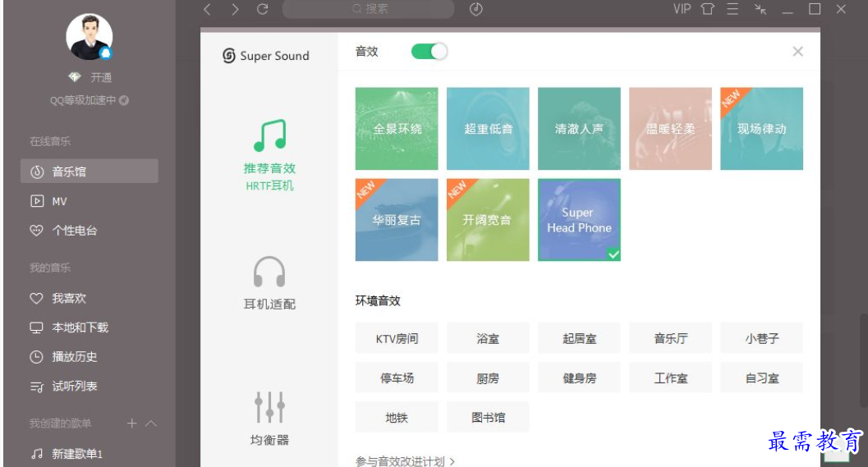Viewport: 868px width, 467px height.
Task: Choose 停车场 environment effect
Action: click(397, 378)
